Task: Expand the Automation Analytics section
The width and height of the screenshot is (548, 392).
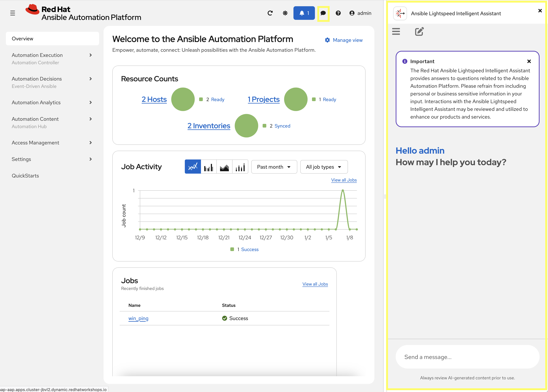Action: [x=36, y=102]
